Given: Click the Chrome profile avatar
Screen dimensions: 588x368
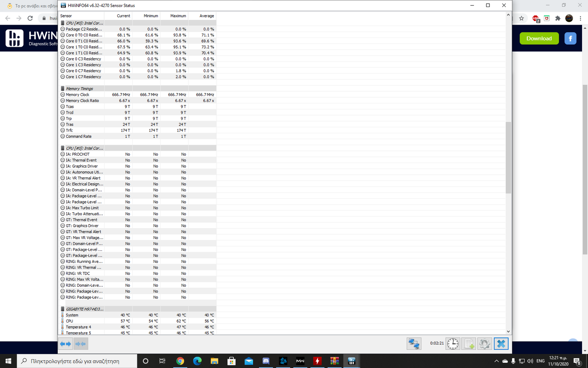Looking at the screenshot, I should pyautogui.click(x=569, y=18).
